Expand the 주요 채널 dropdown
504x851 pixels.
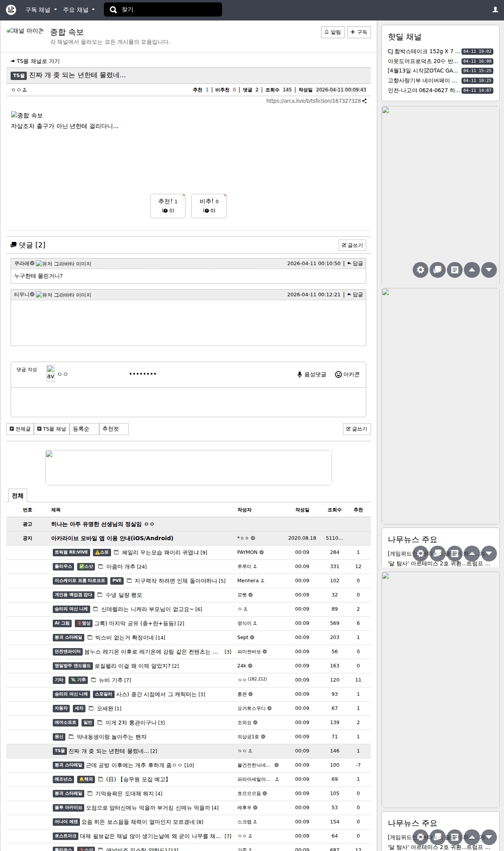click(79, 10)
